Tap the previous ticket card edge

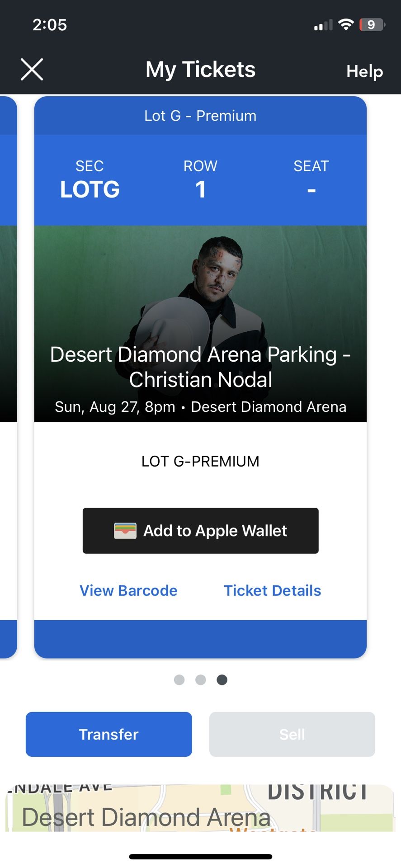point(8,375)
